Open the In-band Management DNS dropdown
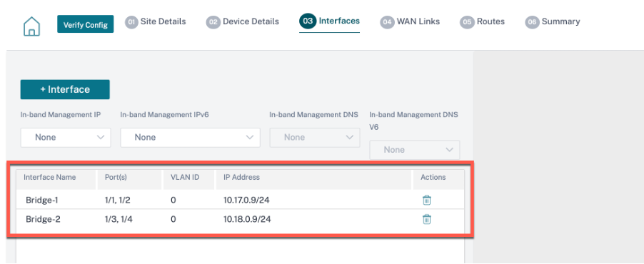The image size is (644, 264). [x=315, y=138]
